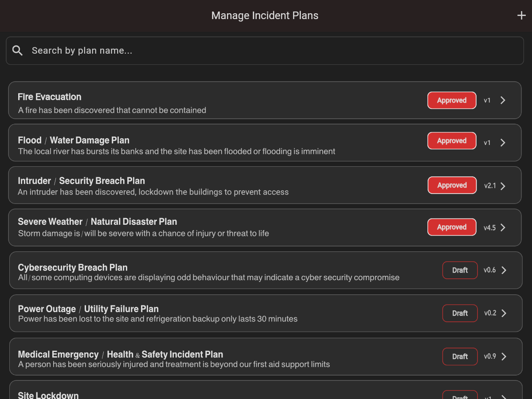Screen dimensions: 532x399
Task: Open the Flood / Water Damage Plan via its arrow
Action: (502, 142)
